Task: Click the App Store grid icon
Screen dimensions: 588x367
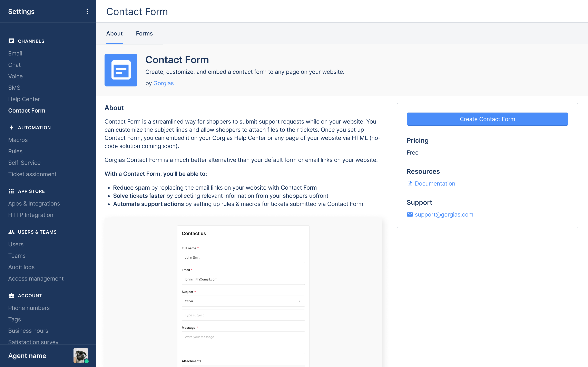Action: pos(11,191)
